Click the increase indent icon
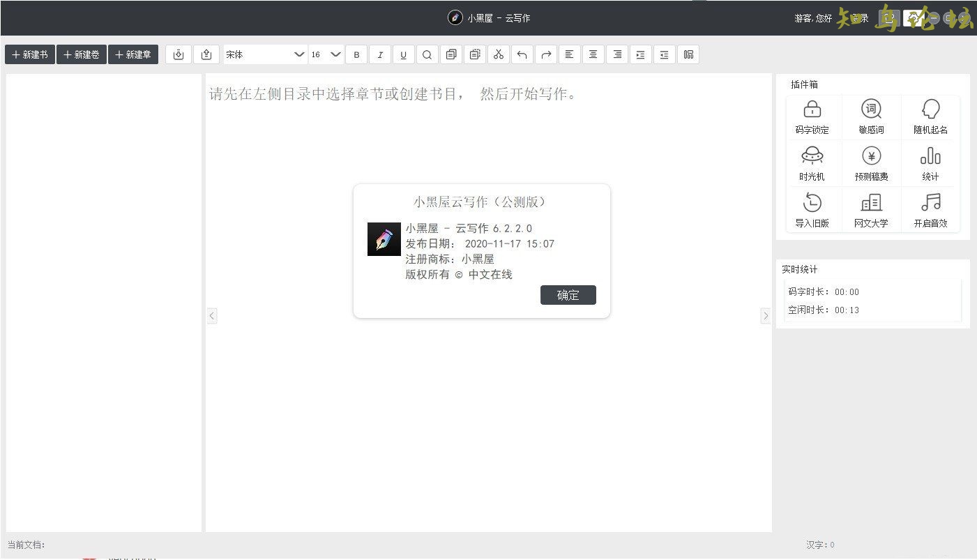Screen dimensions: 977x560 [x=641, y=54]
